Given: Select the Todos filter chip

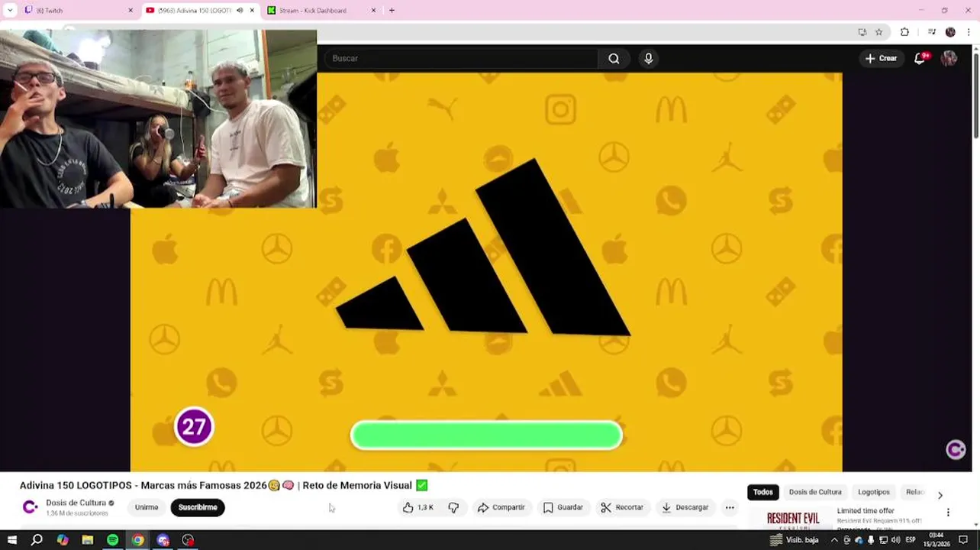Looking at the screenshot, I should point(763,492).
